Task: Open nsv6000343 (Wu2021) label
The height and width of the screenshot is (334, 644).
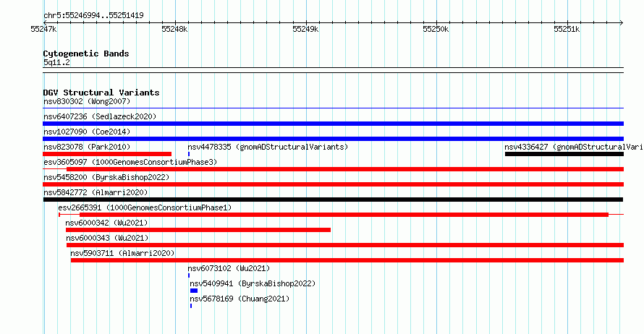Action: click(x=107, y=238)
